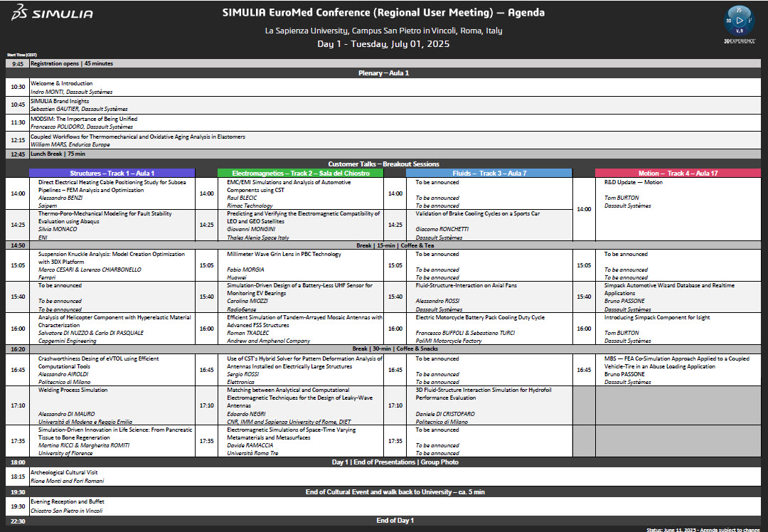Click 'Millimeter Wave Grin Lens in PBC Technology'
Viewport: 768px width, 532px height.
pos(284,254)
